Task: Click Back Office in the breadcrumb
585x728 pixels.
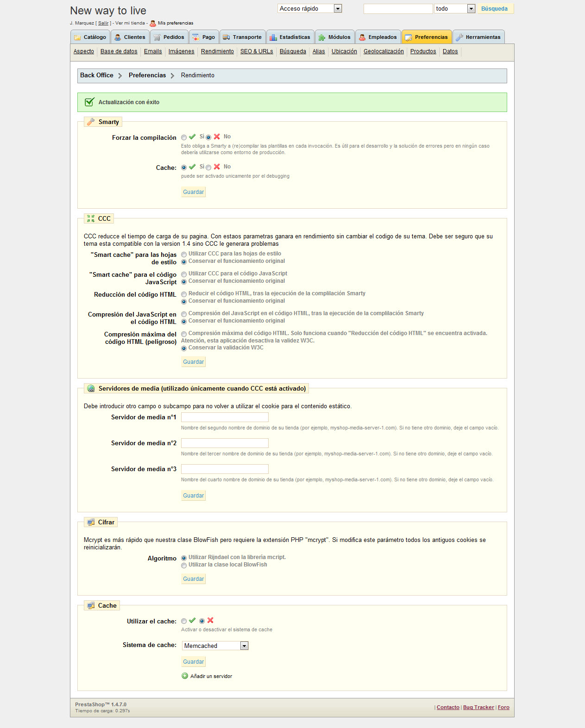Action: (x=97, y=75)
